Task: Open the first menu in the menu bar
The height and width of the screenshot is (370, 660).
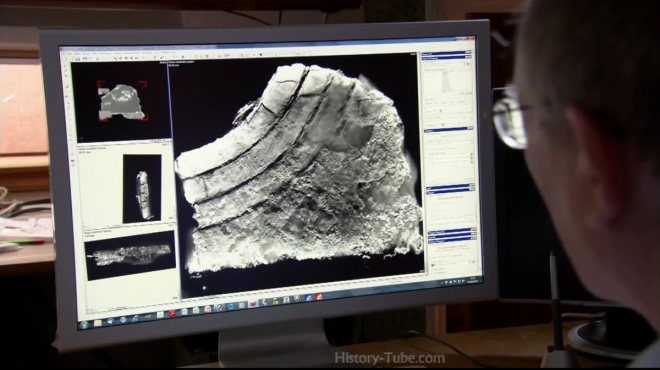Action: point(64,53)
